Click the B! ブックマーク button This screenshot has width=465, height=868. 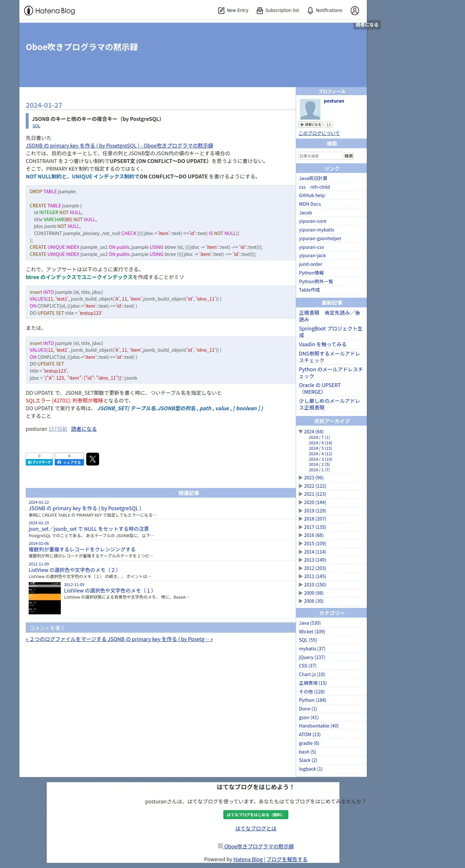[x=39, y=462]
